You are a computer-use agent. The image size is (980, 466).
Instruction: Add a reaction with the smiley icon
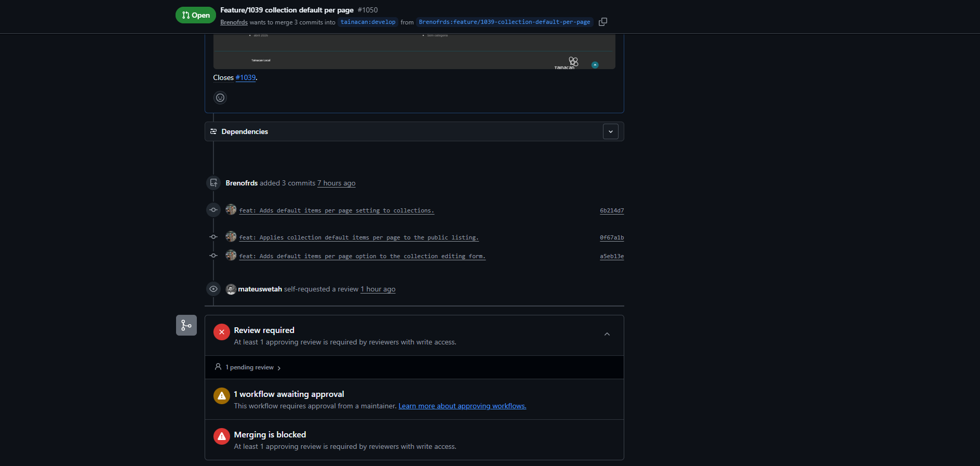coord(220,98)
